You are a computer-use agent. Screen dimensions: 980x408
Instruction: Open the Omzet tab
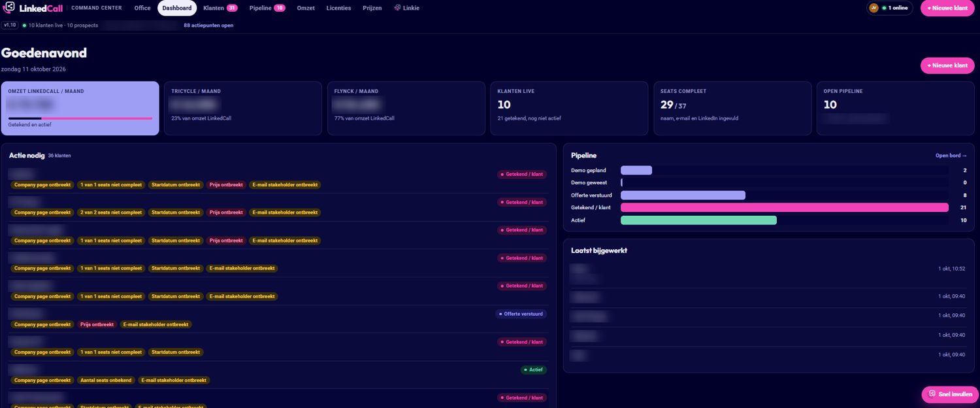coord(306,8)
